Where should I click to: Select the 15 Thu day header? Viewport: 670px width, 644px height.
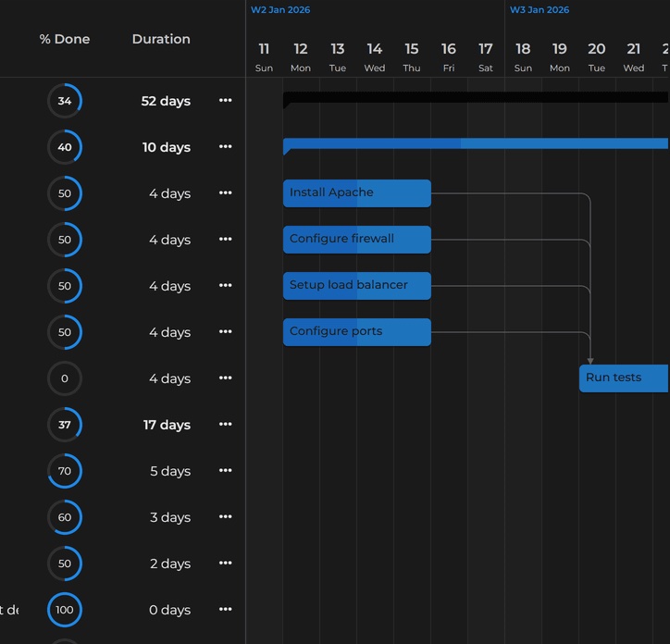click(412, 57)
